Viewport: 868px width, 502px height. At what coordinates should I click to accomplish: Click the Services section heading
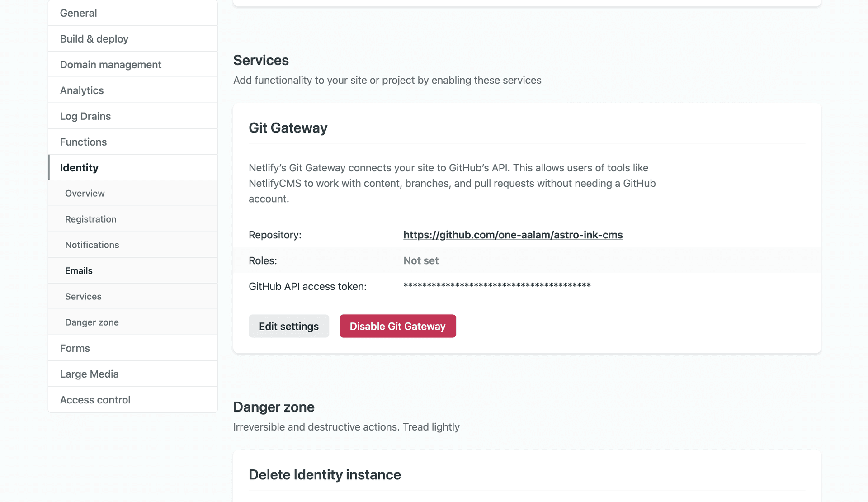pyautogui.click(x=261, y=60)
